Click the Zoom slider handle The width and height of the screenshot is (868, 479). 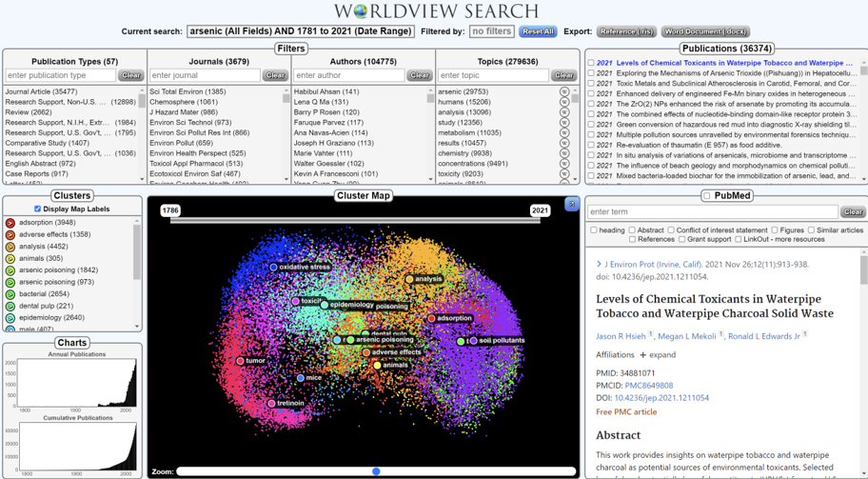point(377,471)
